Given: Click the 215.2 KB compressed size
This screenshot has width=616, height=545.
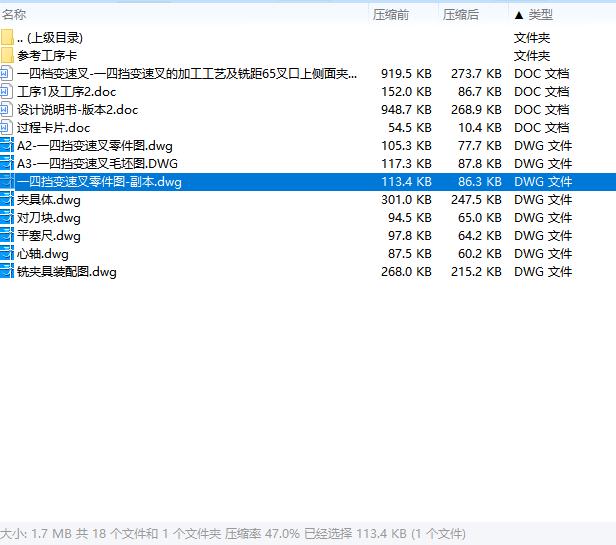Looking at the screenshot, I should coord(476,272).
